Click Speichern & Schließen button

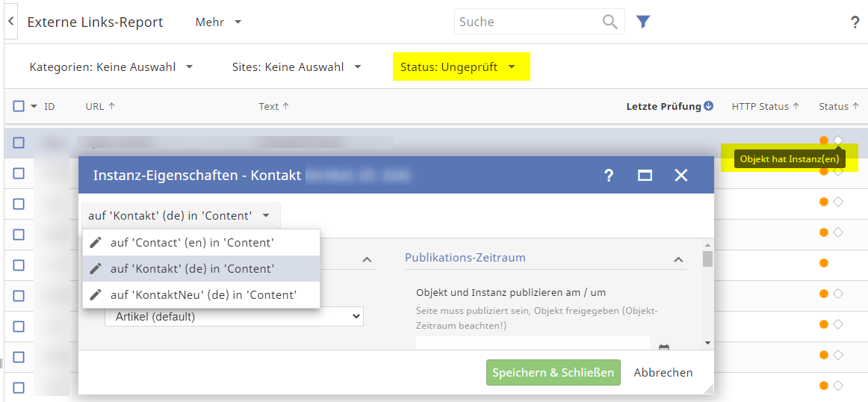[x=553, y=372]
